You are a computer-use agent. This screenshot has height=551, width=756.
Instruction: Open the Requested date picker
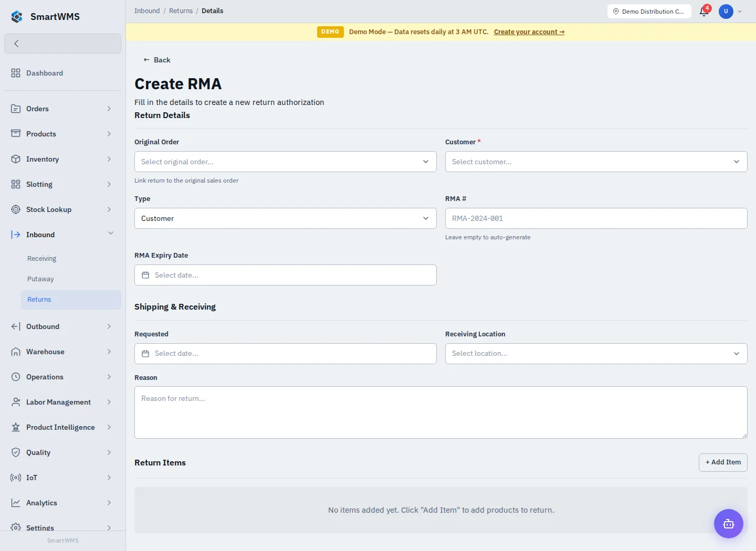286,354
